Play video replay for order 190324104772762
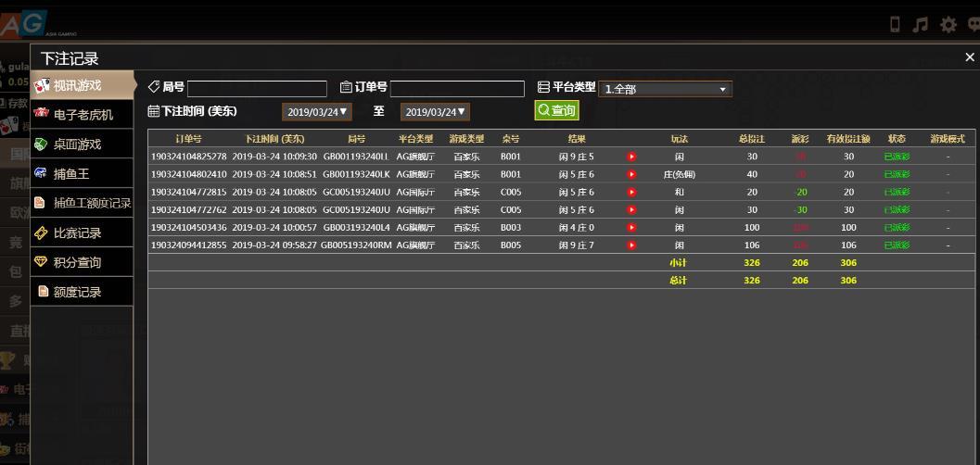980x465 pixels. (631, 209)
